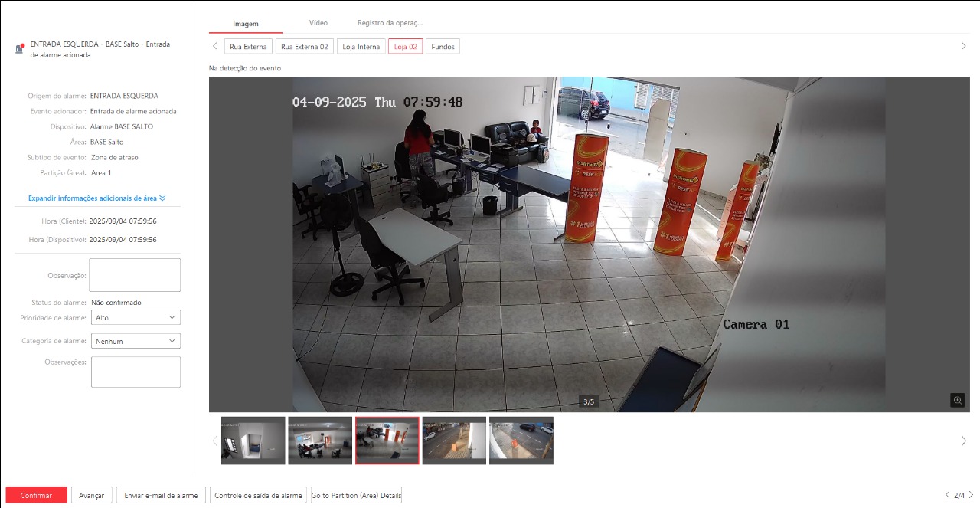
Task: Open the Prioridade de alarme dropdown
Action: (x=136, y=317)
